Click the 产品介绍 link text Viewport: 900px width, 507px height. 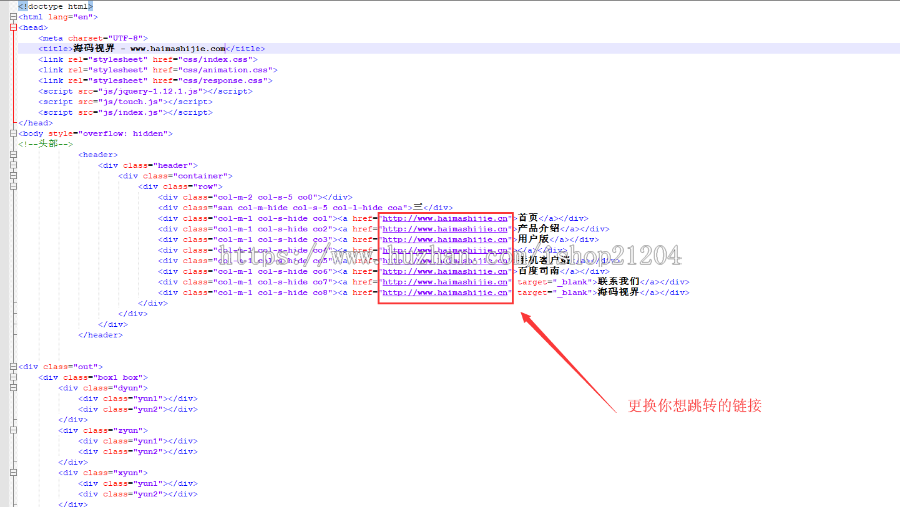coord(538,229)
